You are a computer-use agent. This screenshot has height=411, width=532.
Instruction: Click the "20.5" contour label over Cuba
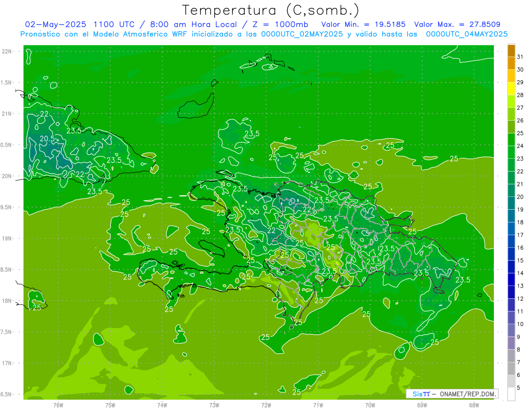pyautogui.click(x=47, y=139)
